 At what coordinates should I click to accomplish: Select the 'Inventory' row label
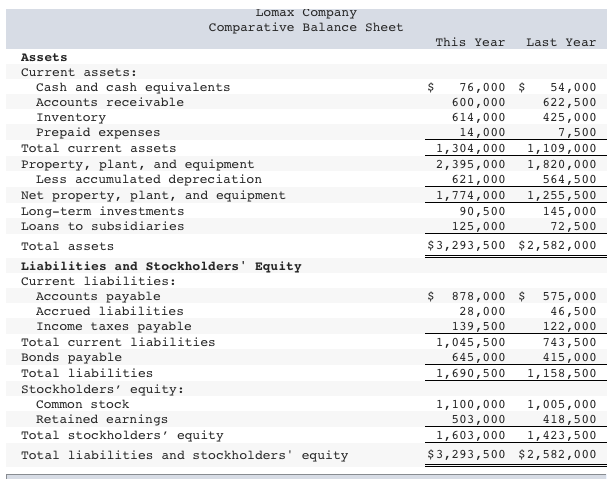coord(71,117)
